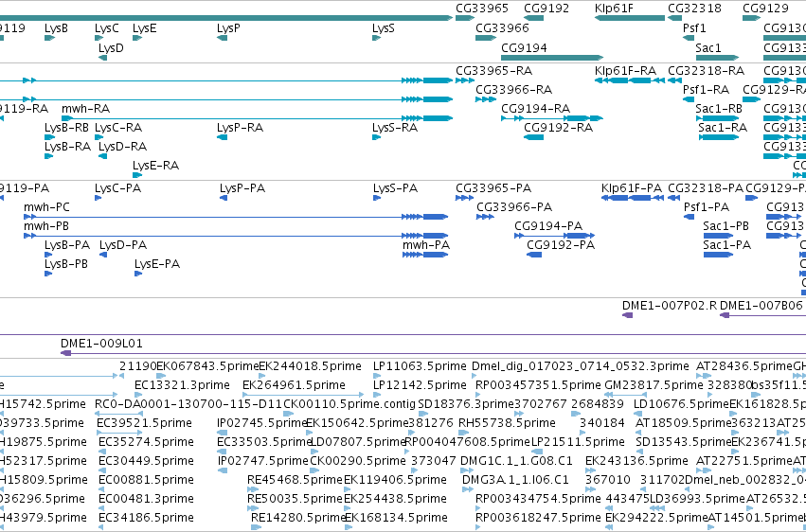This screenshot has height=532, width=806.
Task: Click the CG32318 gene label
Action: [x=694, y=9]
